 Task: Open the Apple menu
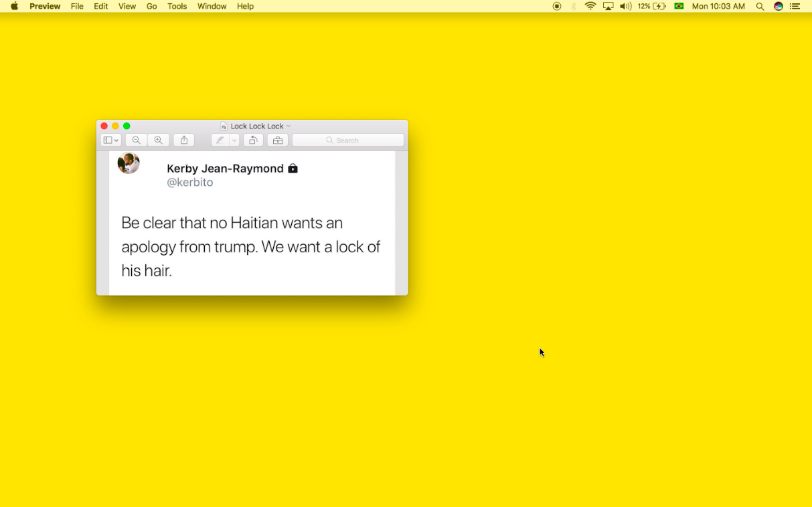pos(14,7)
